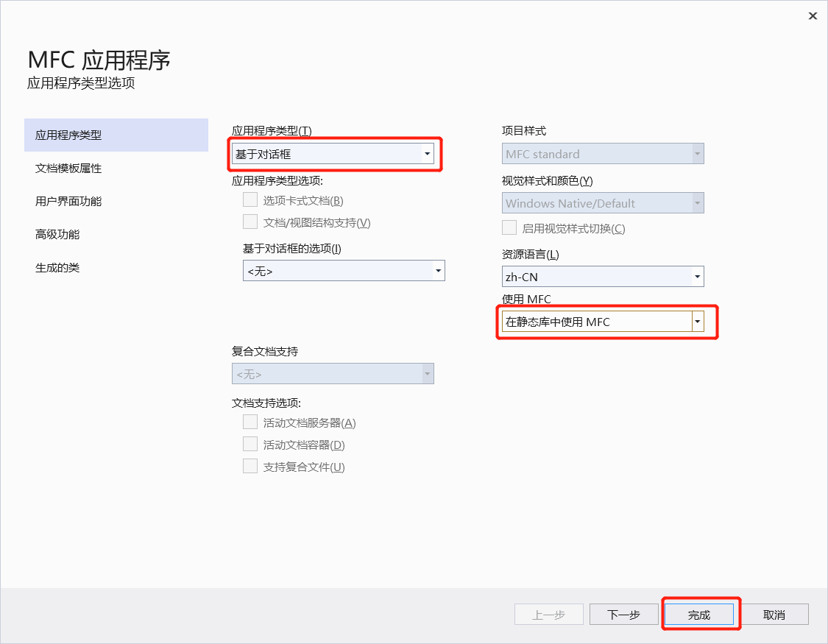Enable the 选项卡式文档 checkbox
The width and height of the screenshot is (828, 644).
[250, 200]
